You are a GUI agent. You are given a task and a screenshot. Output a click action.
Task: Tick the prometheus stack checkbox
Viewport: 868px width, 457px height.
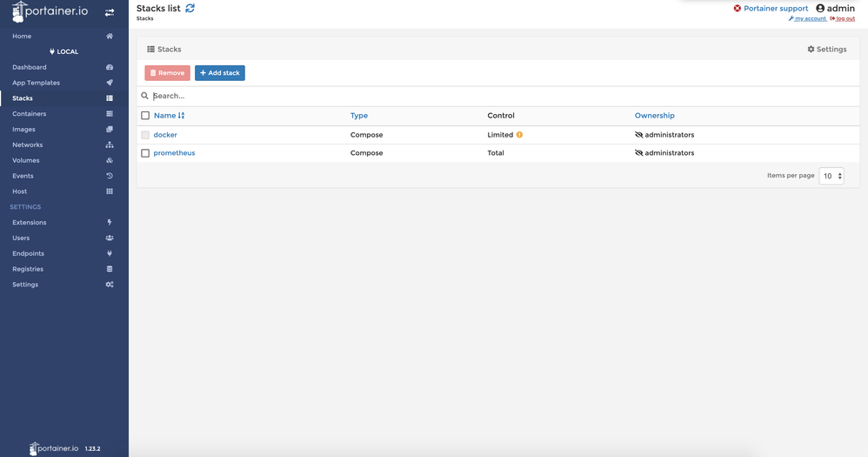tap(145, 153)
